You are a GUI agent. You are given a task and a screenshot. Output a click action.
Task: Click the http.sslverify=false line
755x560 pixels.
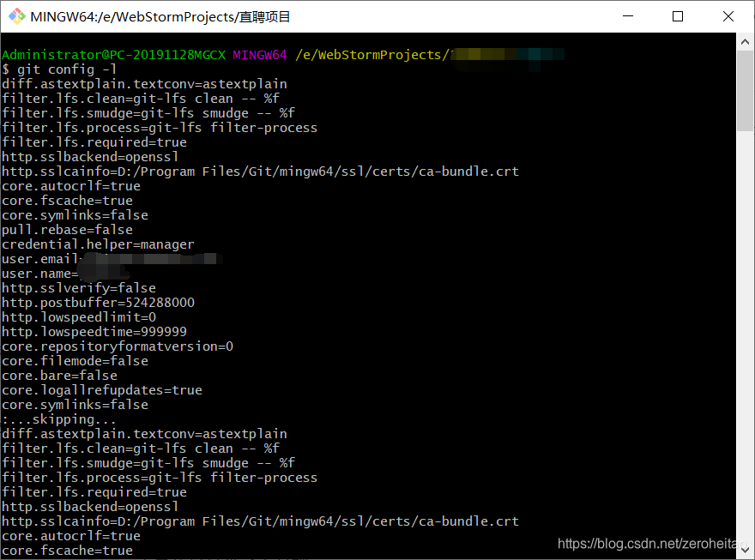pos(79,288)
